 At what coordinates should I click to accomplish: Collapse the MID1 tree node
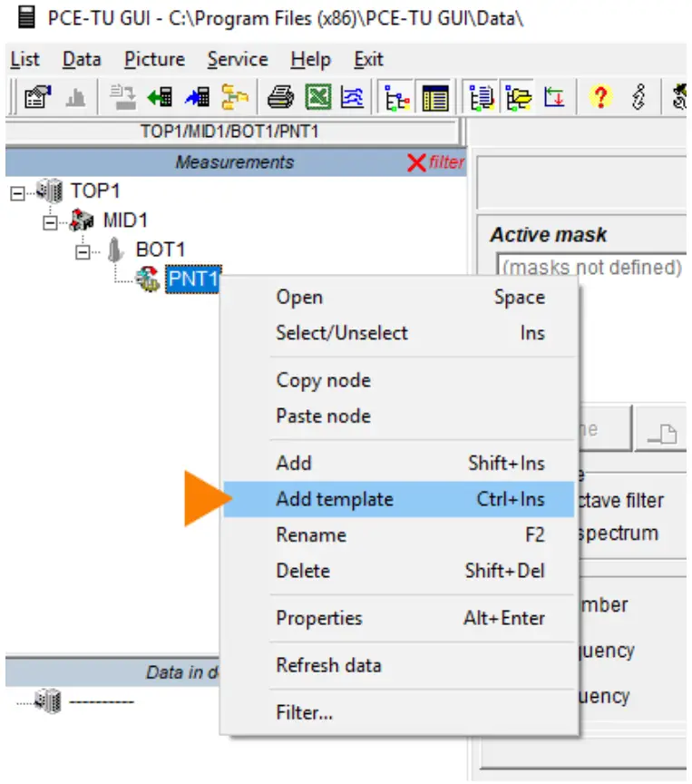50,223
